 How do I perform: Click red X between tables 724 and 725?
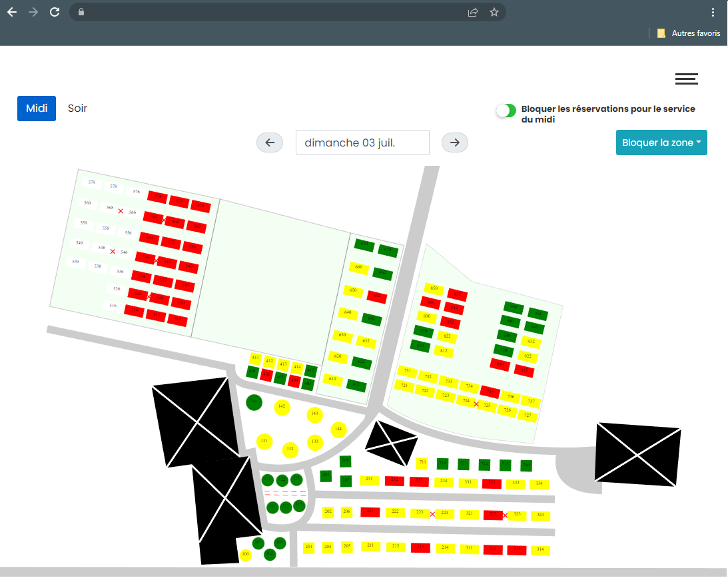click(476, 404)
